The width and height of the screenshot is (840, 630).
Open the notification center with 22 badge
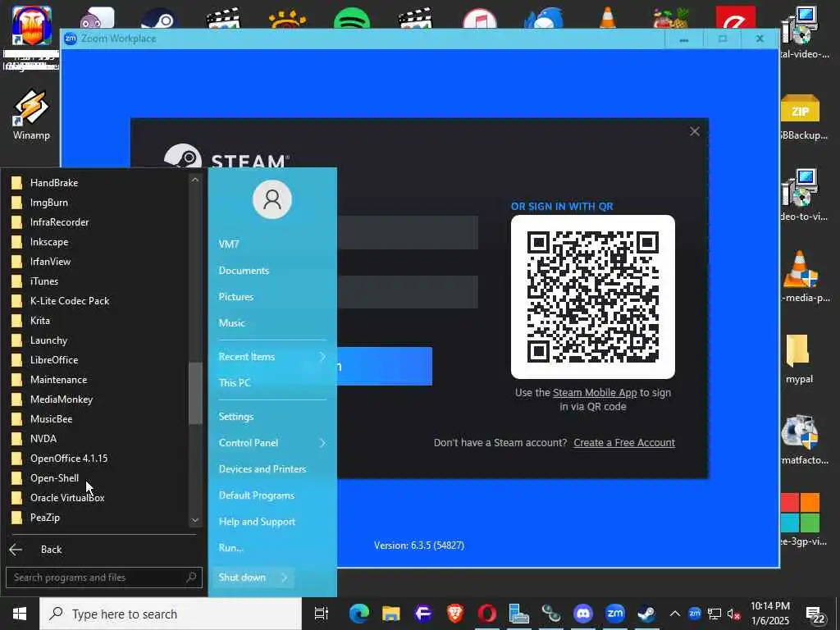click(815, 615)
